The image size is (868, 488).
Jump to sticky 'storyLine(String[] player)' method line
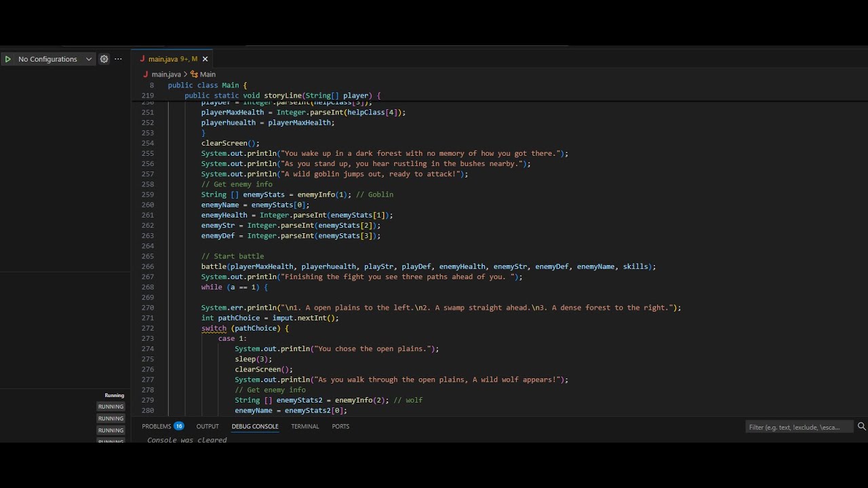pos(283,96)
